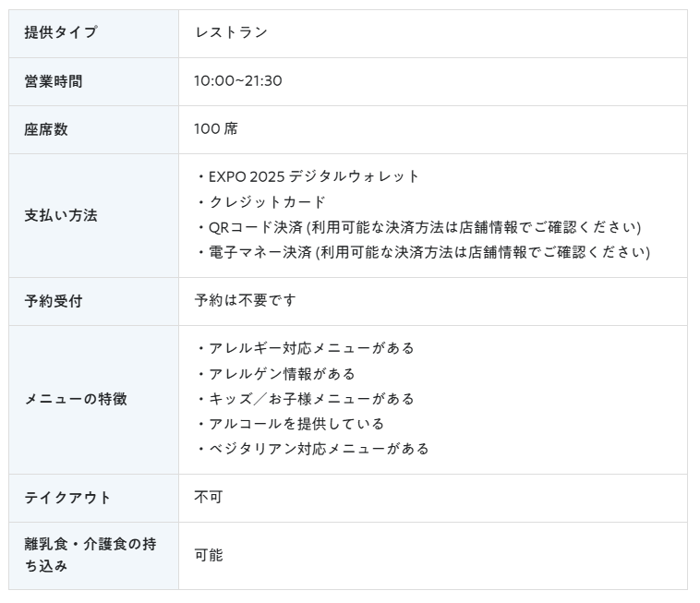
Task: Click the 予約は不要です text
Action: 245,301
